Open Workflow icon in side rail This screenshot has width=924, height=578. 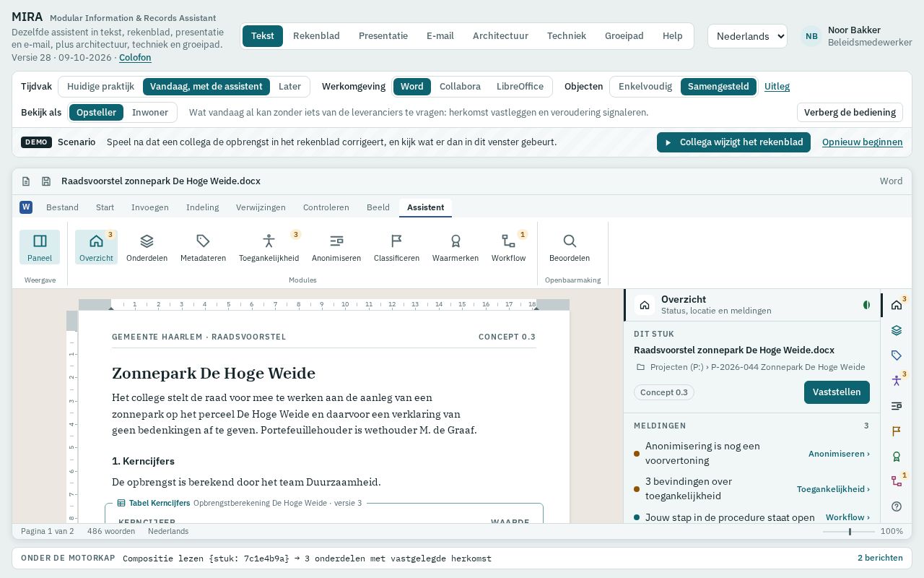[897, 481]
